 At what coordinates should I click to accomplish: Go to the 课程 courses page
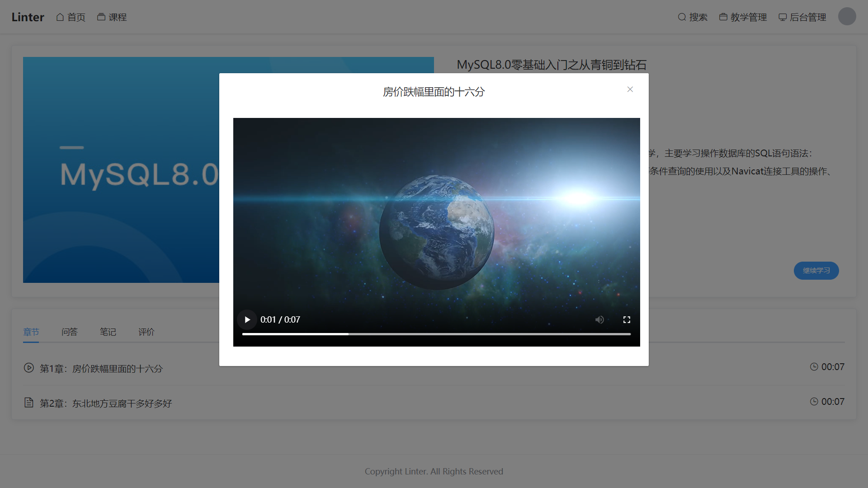click(x=112, y=17)
